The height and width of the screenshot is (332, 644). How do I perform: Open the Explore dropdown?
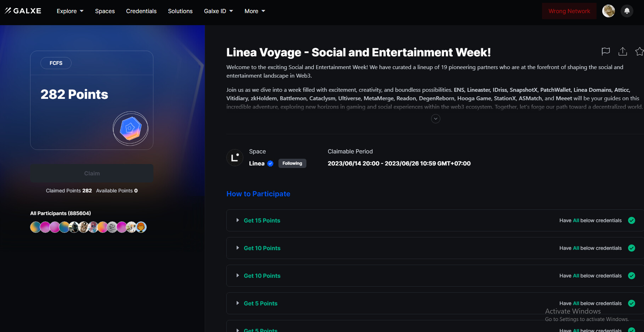(70, 11)
